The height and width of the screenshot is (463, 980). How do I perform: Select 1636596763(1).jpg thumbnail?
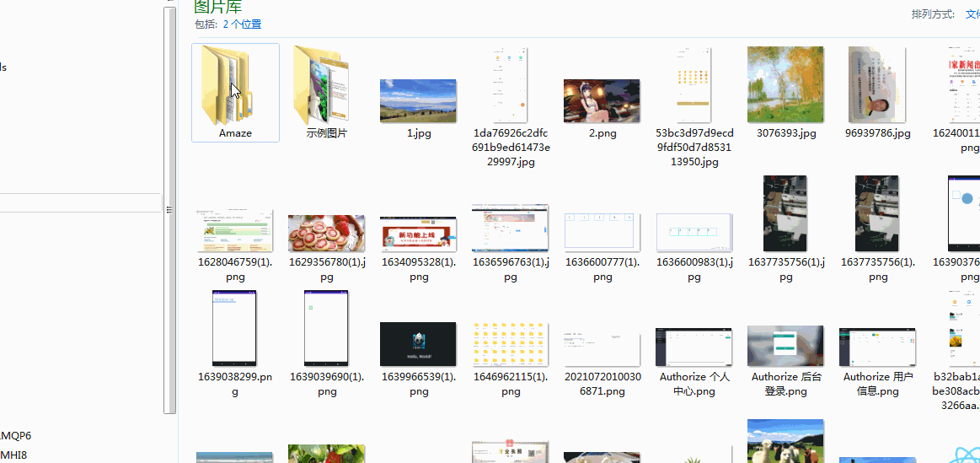(x=510, y=228)
